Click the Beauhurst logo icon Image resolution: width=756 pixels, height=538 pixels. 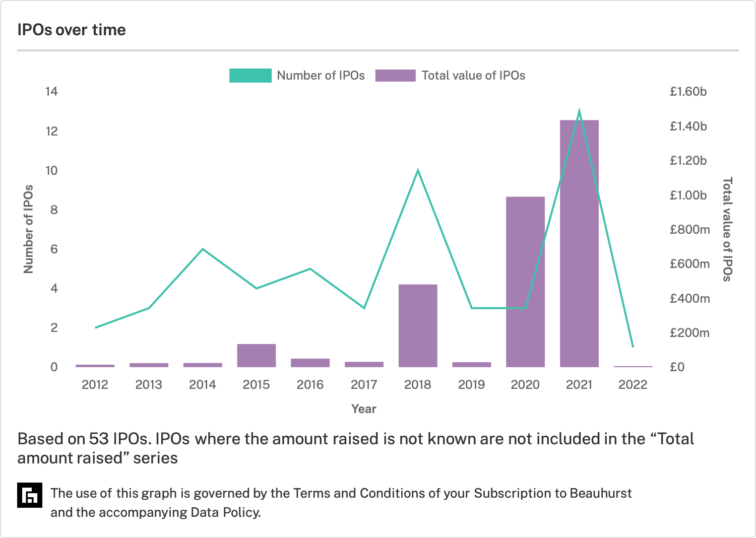click(30, 495)
